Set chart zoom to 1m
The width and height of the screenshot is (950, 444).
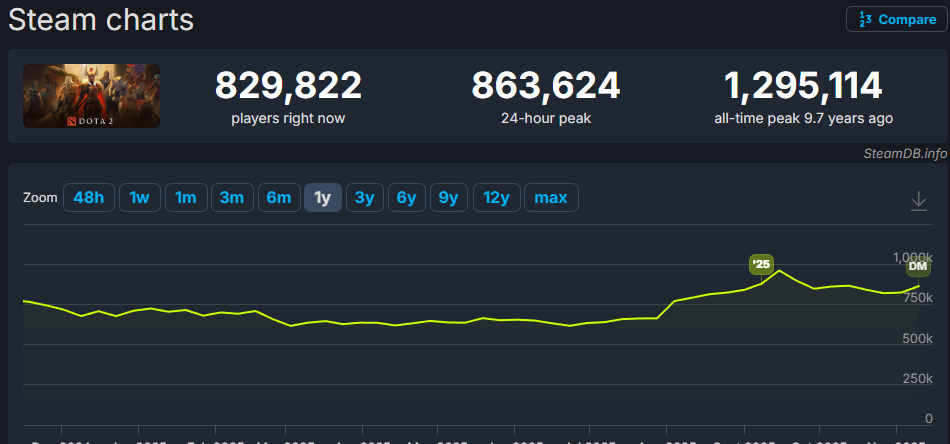[x=186, y=198]
